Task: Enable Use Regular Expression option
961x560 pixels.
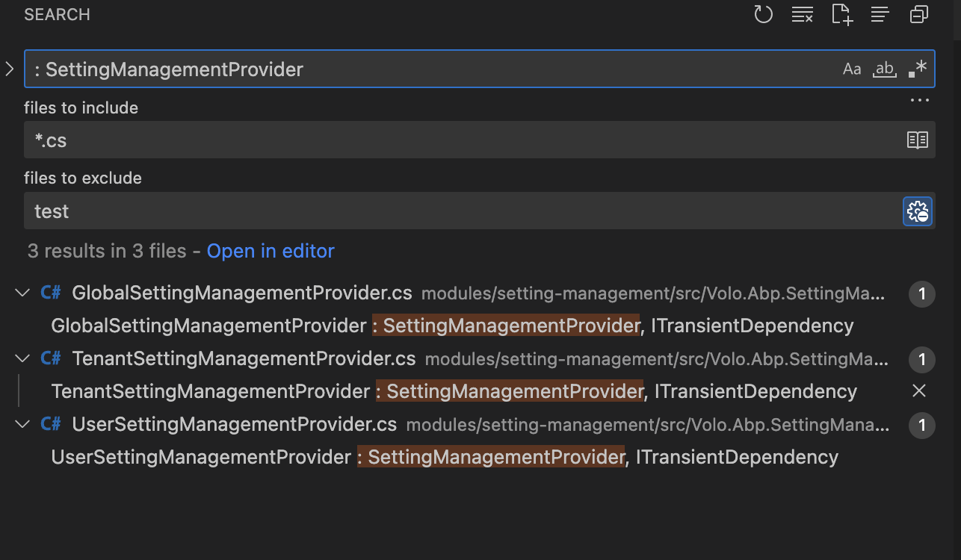Action: tap(918, 69)
